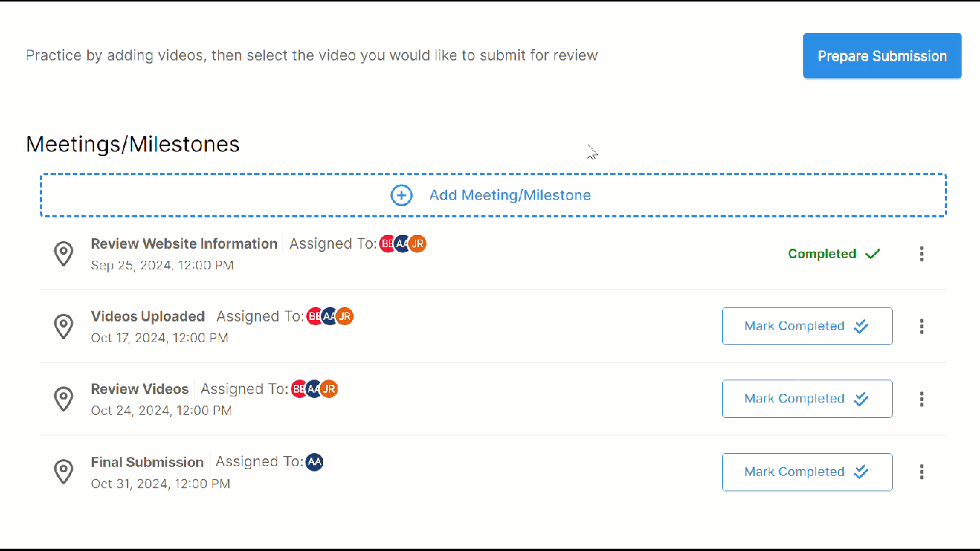Viewport: 980px width, 551px height.
Task: Click the Completed status label
Action: pos(822,253)
